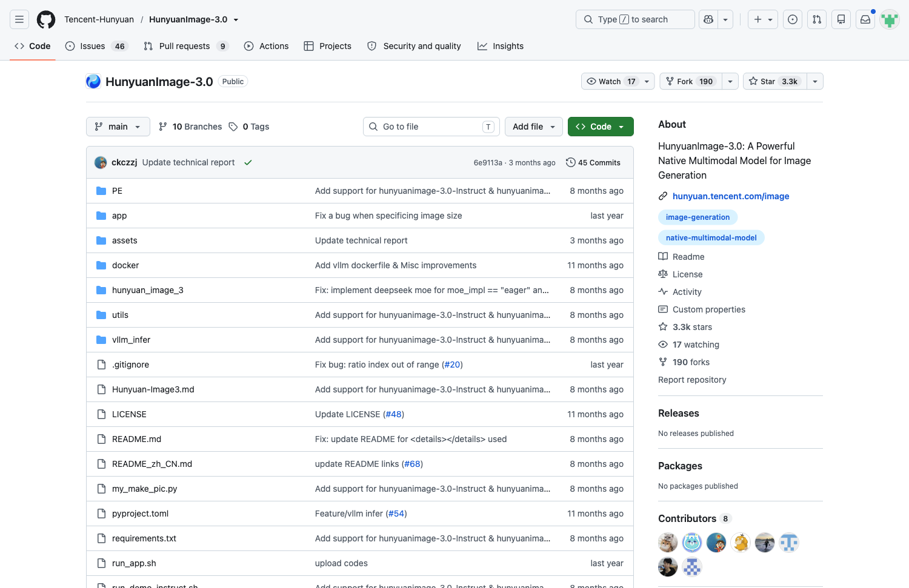Open the Insights tab

point(501,46)
